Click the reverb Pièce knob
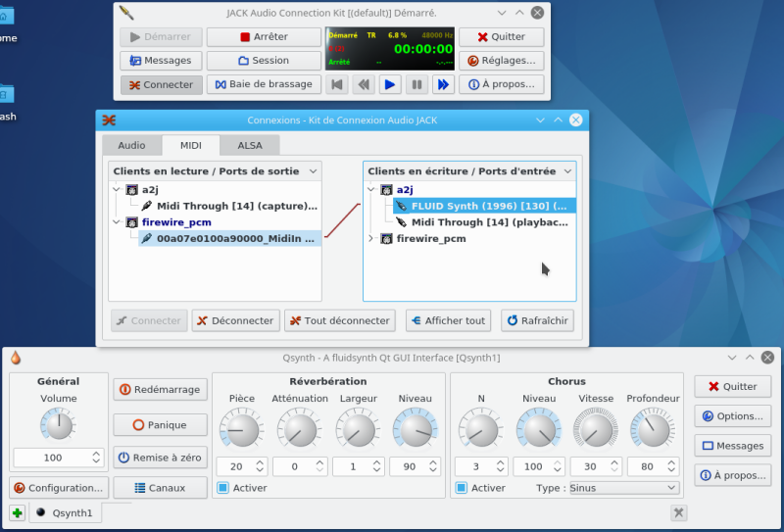This screenshot has height=532, width=784. coord(242,429)
